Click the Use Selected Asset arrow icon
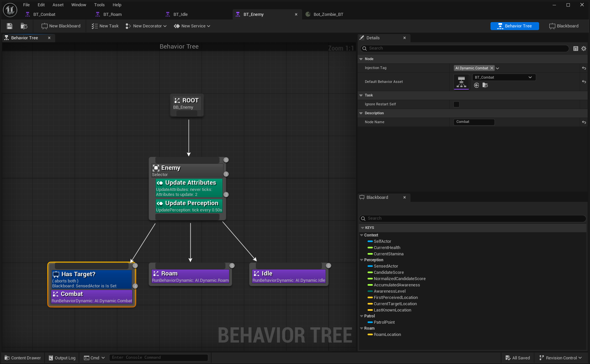 (476, 85)
